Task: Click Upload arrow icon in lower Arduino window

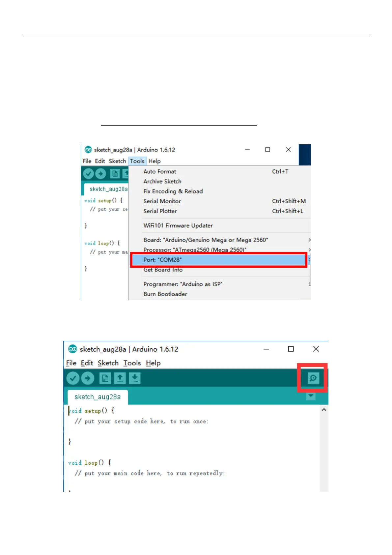Action: click(x=88, y=378)
